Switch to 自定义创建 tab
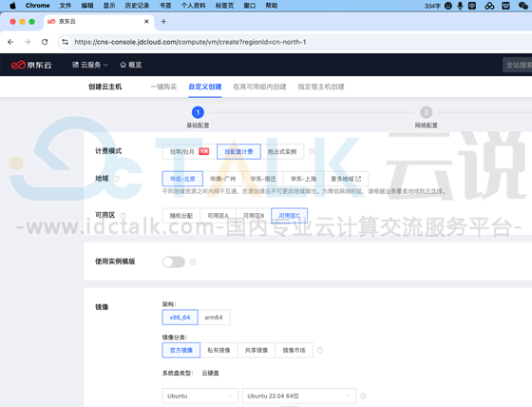 pos(205,87)
